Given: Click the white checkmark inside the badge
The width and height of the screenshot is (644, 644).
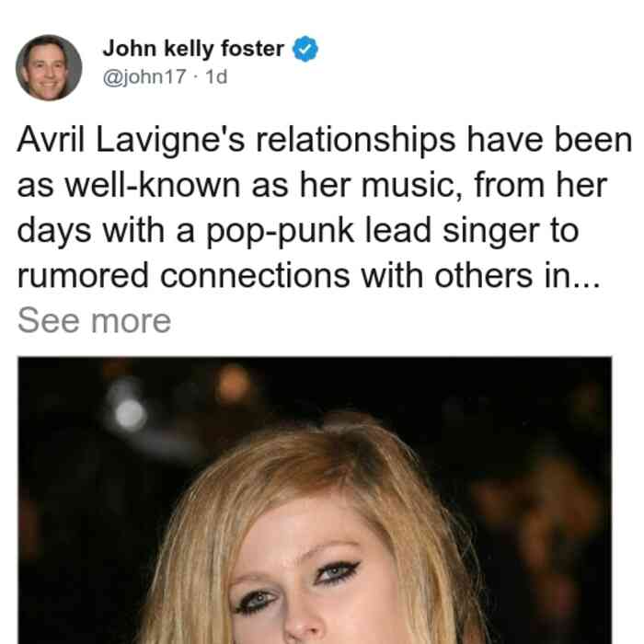Looking at the screenshot, I should coord(305,50).
